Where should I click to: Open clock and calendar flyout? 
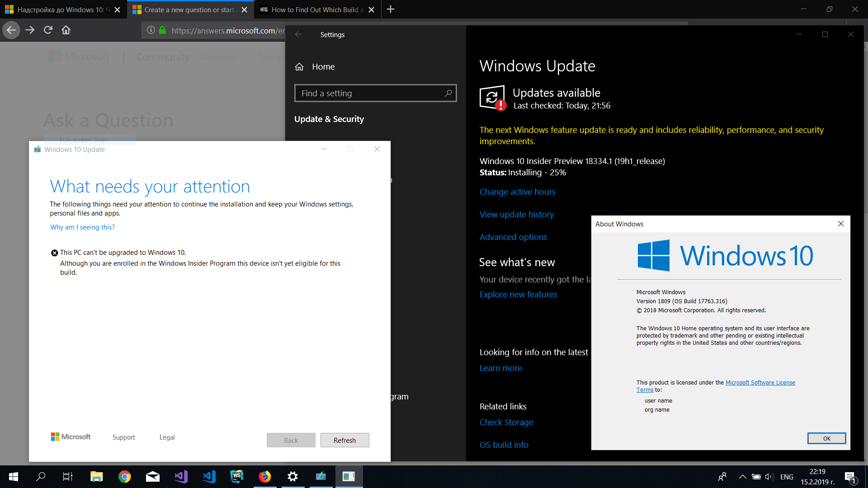pos(817,477)
